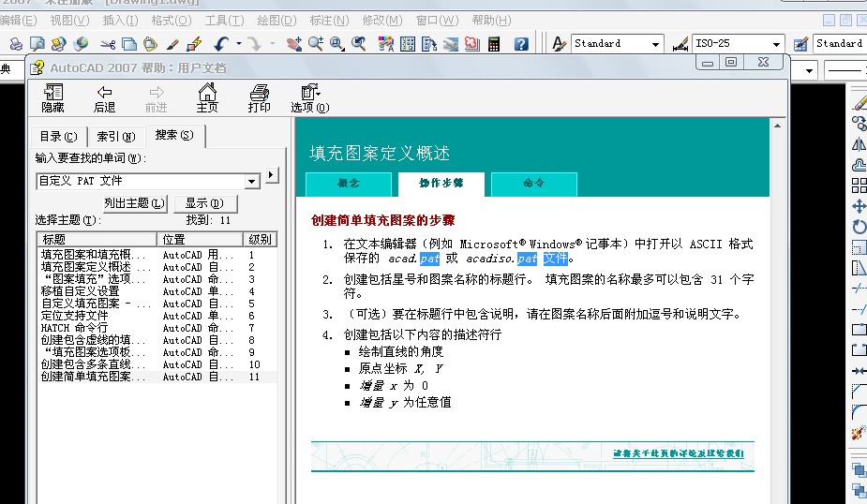The height and width of the screenshot is (504, 867).
Task: Click the 显示(D) button
Action: coord(204,203)
